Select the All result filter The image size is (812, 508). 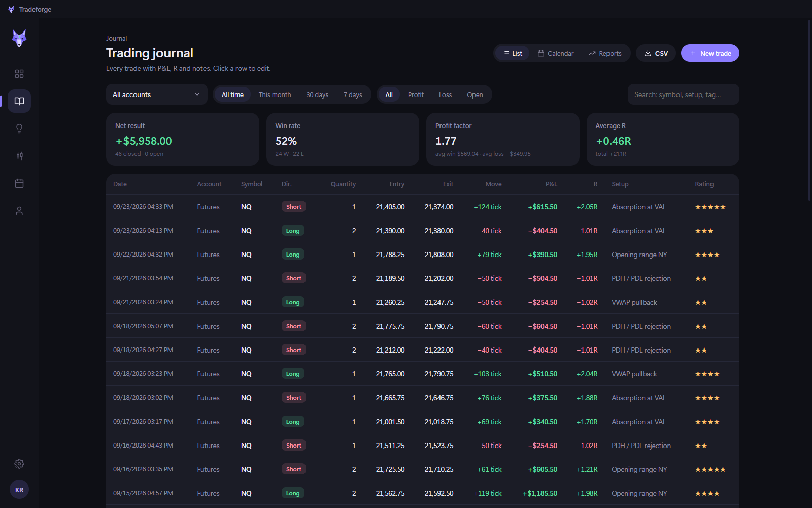389,94
